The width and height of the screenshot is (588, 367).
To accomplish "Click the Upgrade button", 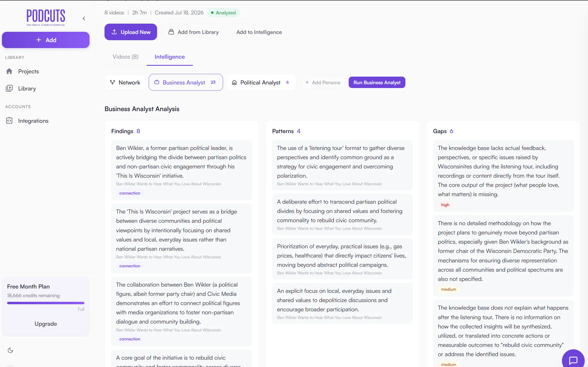I will point(46,324).
